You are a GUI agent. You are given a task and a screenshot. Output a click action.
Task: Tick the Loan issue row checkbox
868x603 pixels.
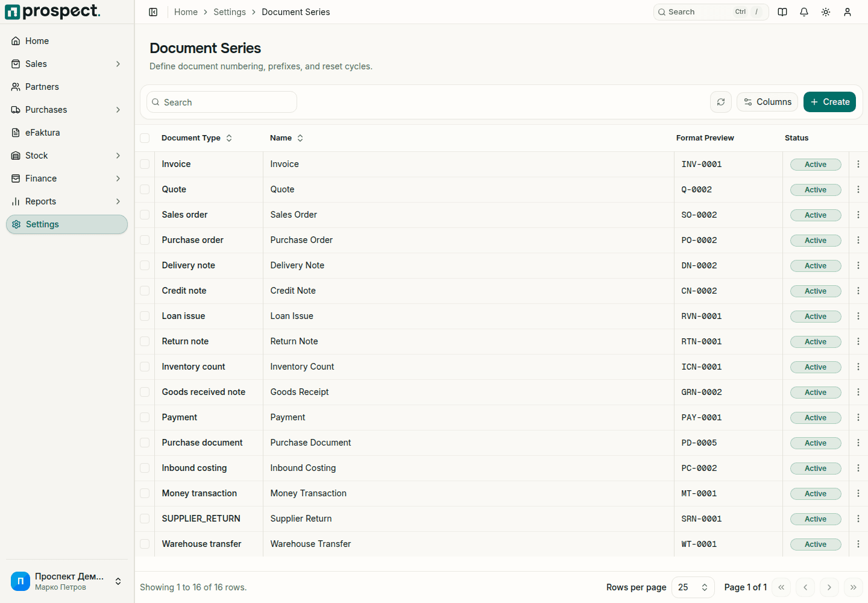click(145, 316)
